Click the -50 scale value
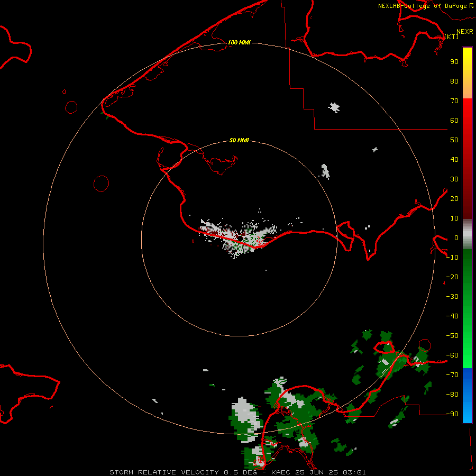Image resolution: width=476 pixels, height=476 pixels. (x=452, y=335)
